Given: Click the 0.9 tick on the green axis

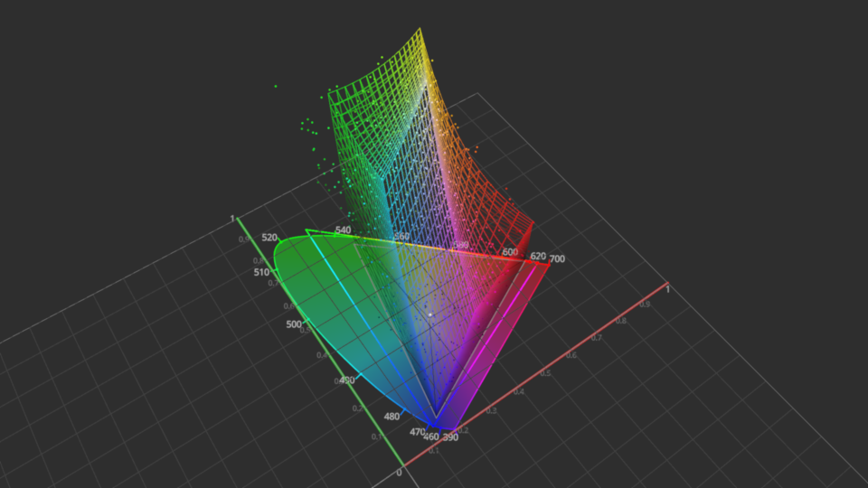Looking at the screenshot, I should tap(244, 239).
